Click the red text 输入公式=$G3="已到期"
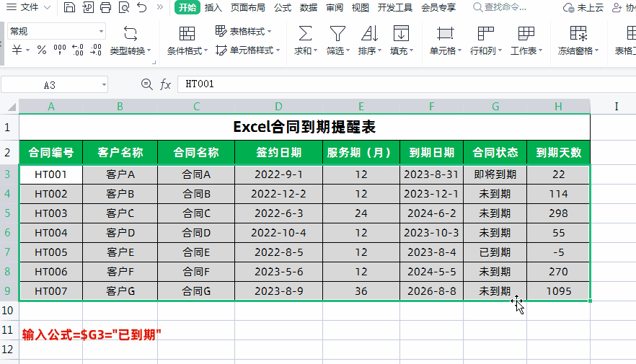The width and height of the screenshot is (636, 364). pyautogui.click(x=92, y=335)
